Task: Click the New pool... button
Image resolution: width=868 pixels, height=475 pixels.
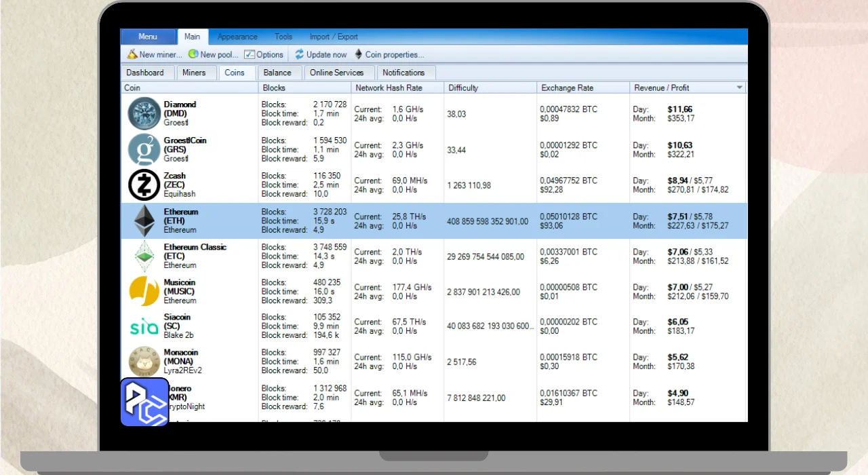Action: tap(213, 54)
